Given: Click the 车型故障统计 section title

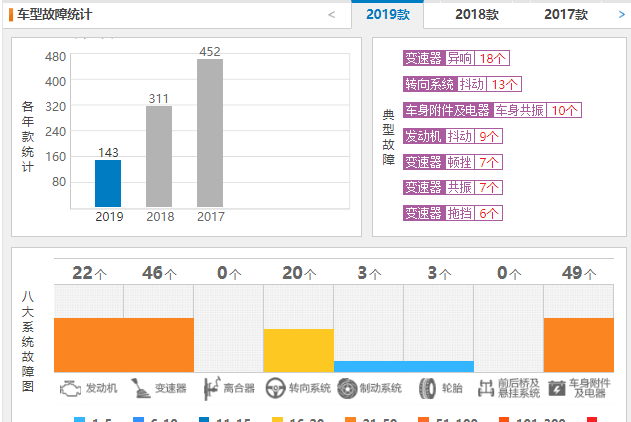Looking at the screenshot, I should 54,15.
